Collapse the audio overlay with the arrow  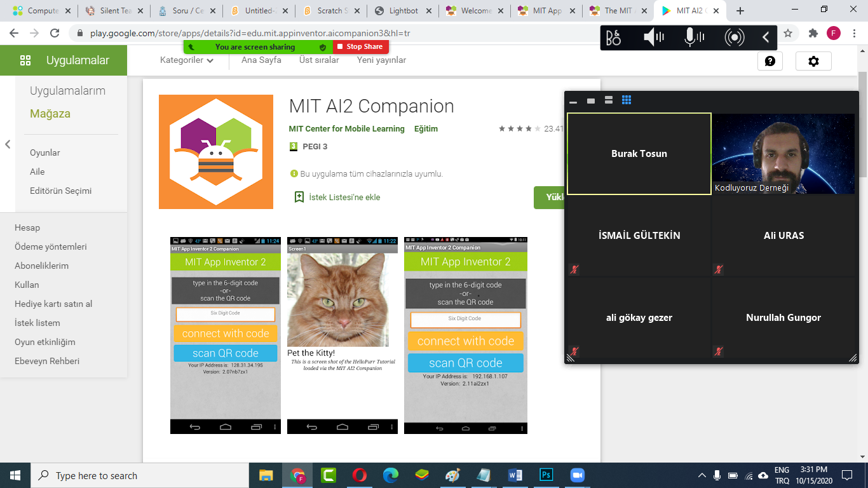(x=766, y=37)
